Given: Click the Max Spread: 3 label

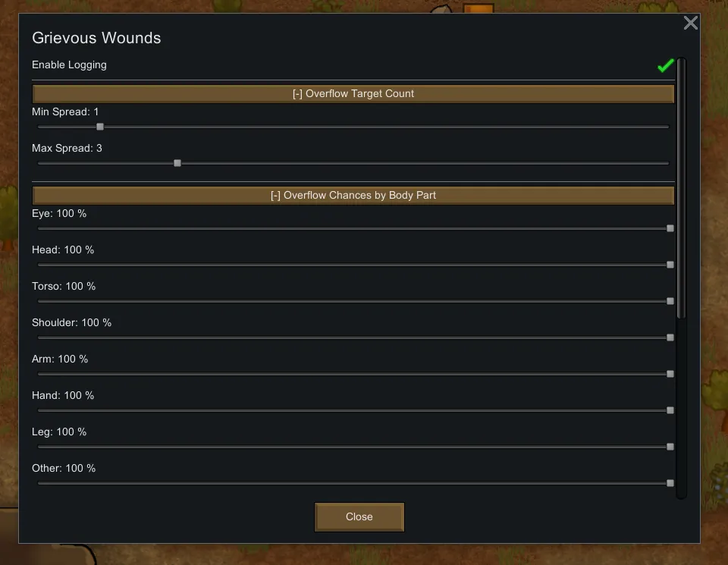Looking at the screenshot, I should [x=67, y=149].
